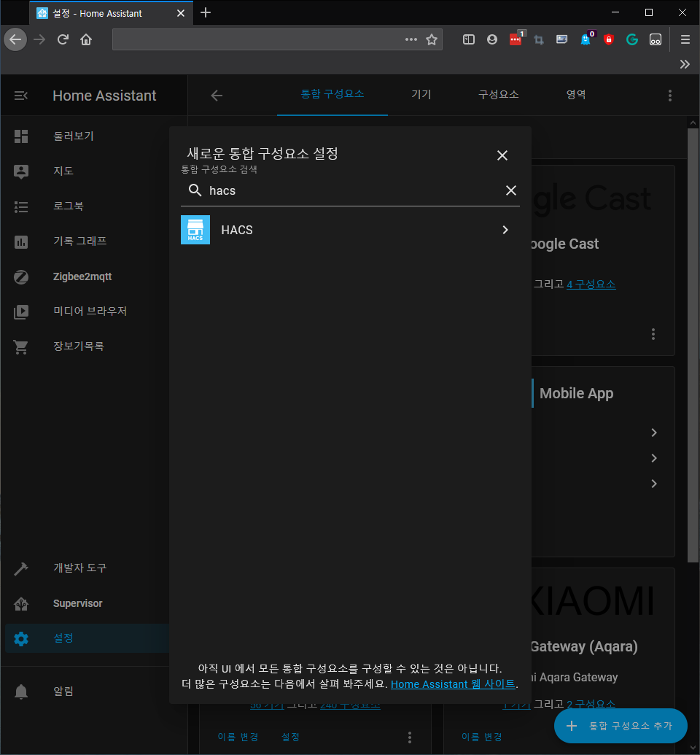Expand the HACS result chevron
The width and height of the screenshot is (700, 755).
click(x=505, y=230)
